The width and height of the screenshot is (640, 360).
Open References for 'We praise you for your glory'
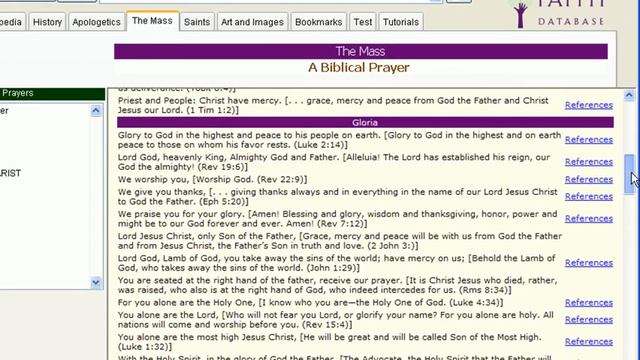point(589,219)
